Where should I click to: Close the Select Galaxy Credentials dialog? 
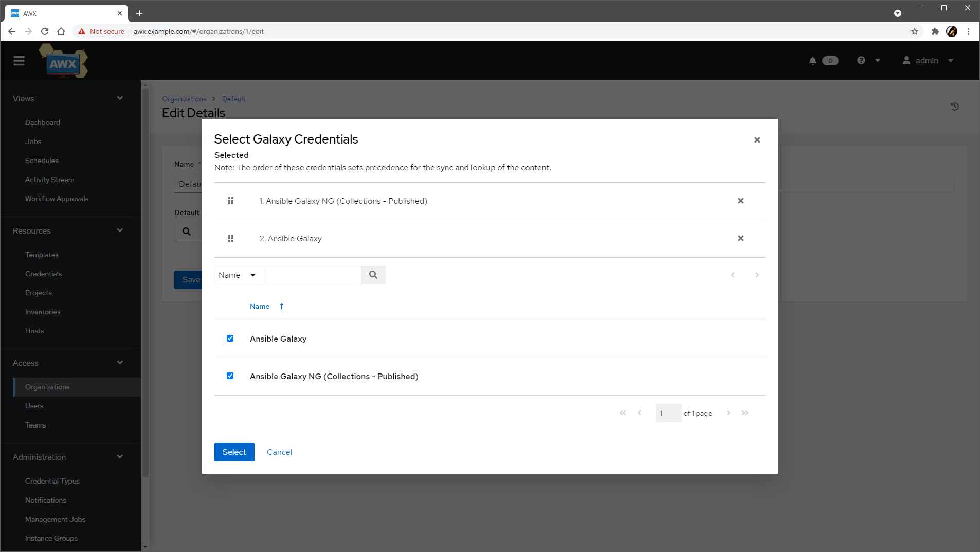click(x=757, y=140)
